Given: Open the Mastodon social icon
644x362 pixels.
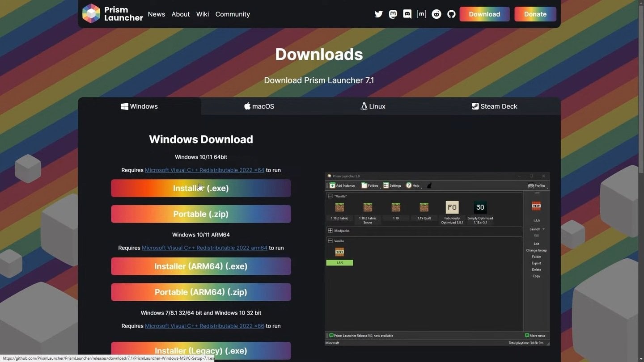Looking at the screenshot, I should pyautogui.click(x=393, y=14).
